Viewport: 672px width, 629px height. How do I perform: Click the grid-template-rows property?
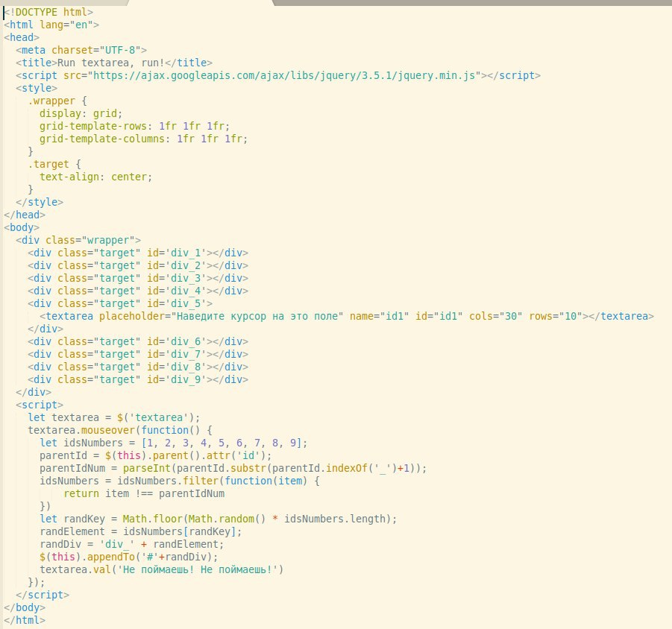(x=93, y=126)
